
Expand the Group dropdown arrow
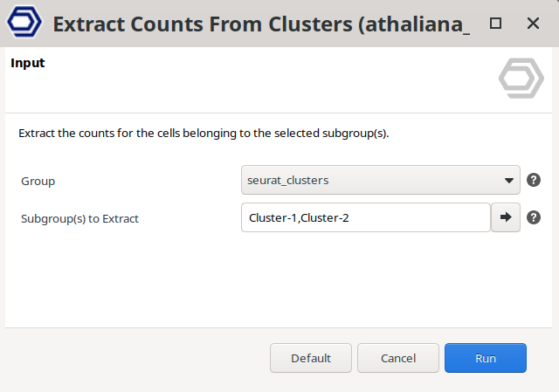[x=509, y=181]
